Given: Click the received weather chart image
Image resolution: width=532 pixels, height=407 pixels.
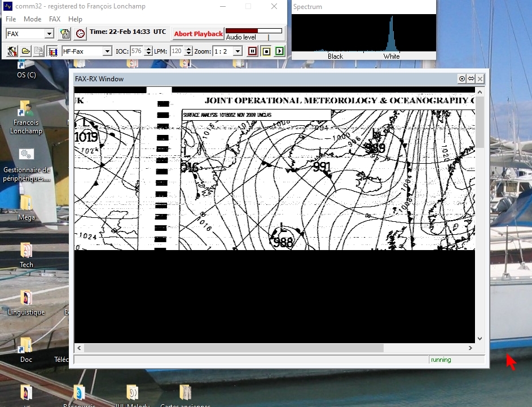Looking at the screenshot, I should click(x=275, y=169).
